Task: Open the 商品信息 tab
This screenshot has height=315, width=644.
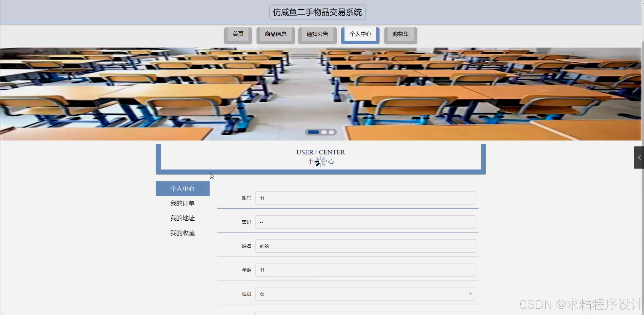Action: point(275,34)
